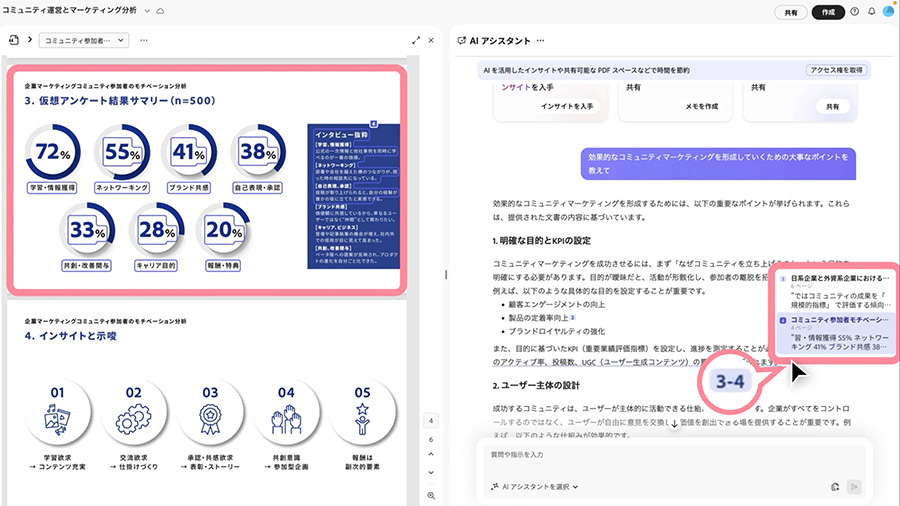Screen dimensions: 900x506
Task: Select the 日系企業と外資系企業における citation entry
Action: [x=836, y=292]
